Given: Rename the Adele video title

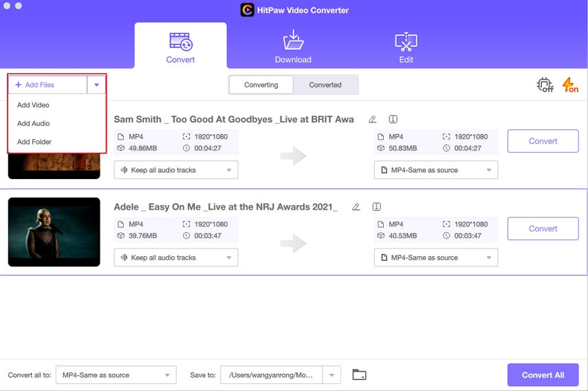Looking at the screenshot, I should click(356, 207).
